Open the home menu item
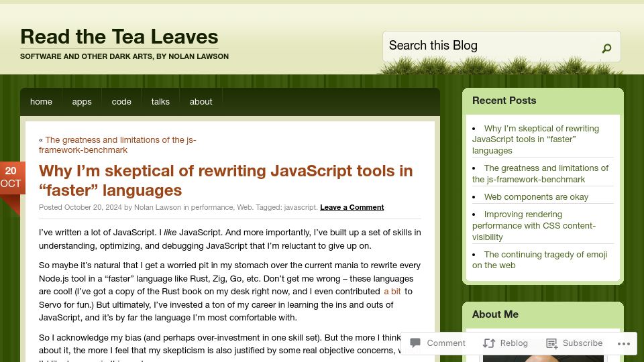Screen dimensions: 644x362 [41, 102]
